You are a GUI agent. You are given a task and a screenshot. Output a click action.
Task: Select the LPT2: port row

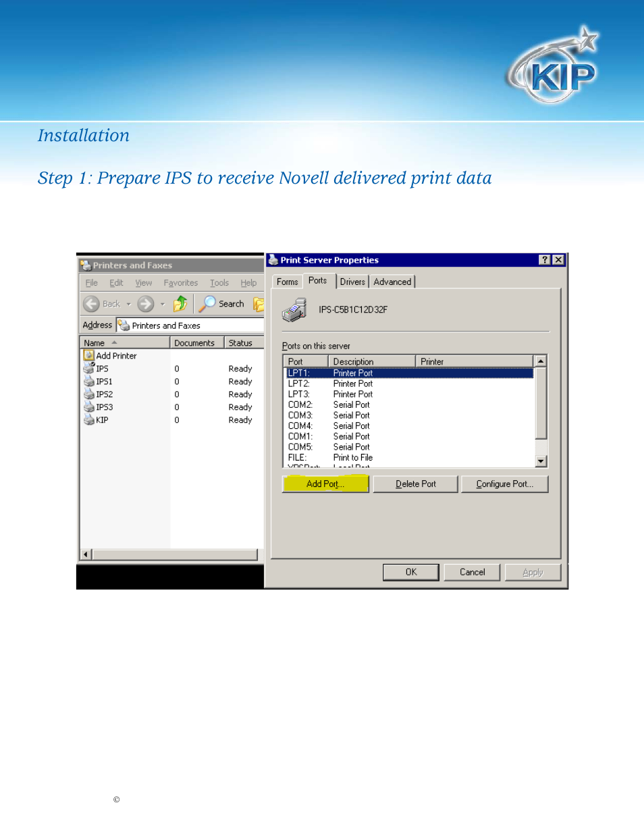(409, 384)
